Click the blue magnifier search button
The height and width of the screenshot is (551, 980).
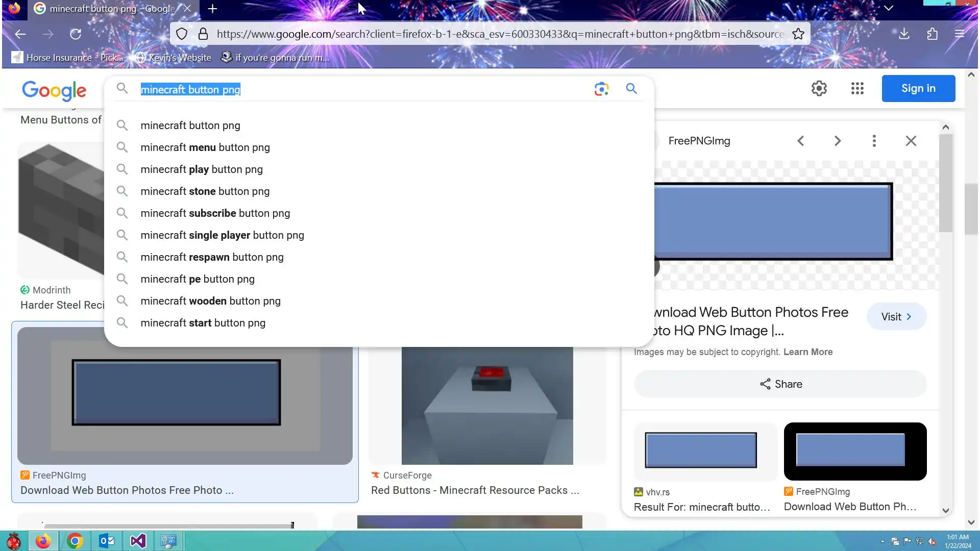click(631, 89)
